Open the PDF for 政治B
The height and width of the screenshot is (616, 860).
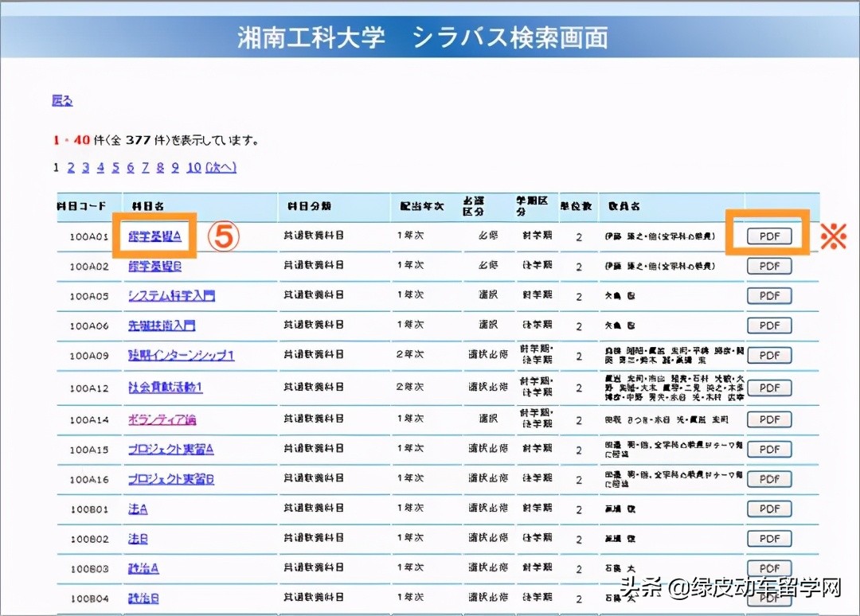click(768, 598)
